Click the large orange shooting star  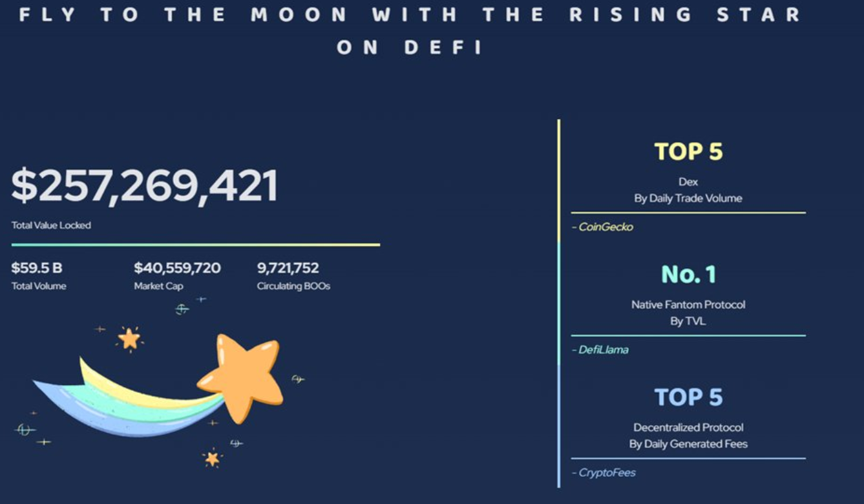point(242,377)
